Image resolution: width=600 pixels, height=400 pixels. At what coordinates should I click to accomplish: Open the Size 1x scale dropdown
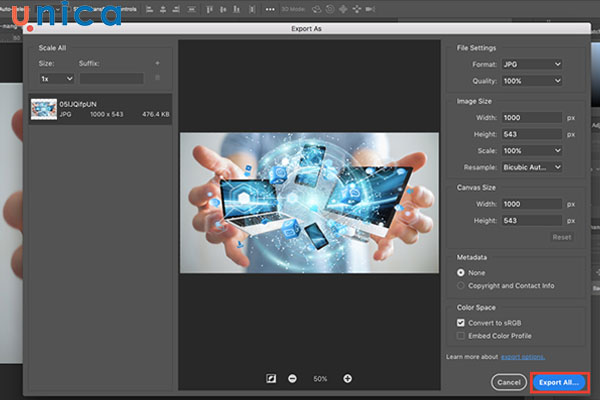[x=56, y=78]
